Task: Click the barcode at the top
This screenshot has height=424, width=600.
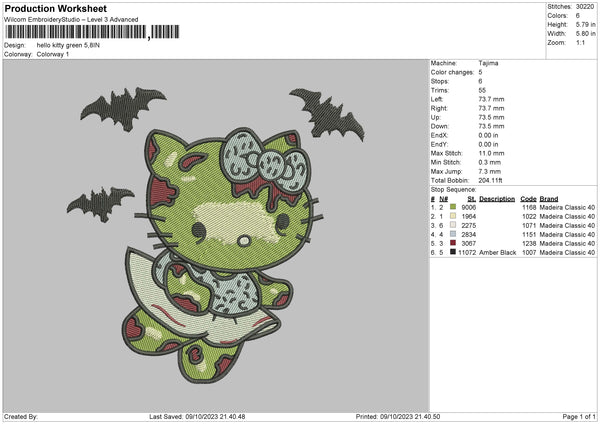Action: click(92, 32)
